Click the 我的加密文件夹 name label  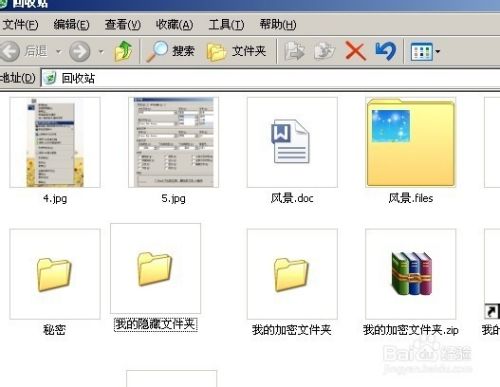[x=292, y=330]
